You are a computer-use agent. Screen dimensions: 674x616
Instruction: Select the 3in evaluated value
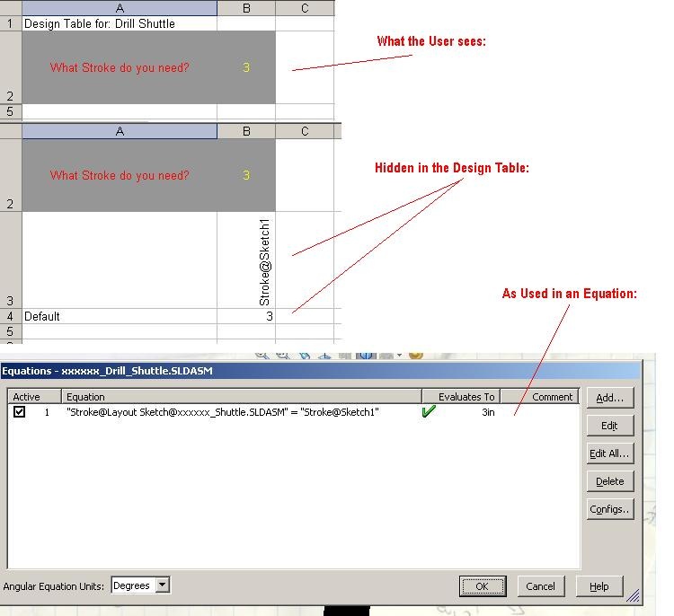click(488, 412)
